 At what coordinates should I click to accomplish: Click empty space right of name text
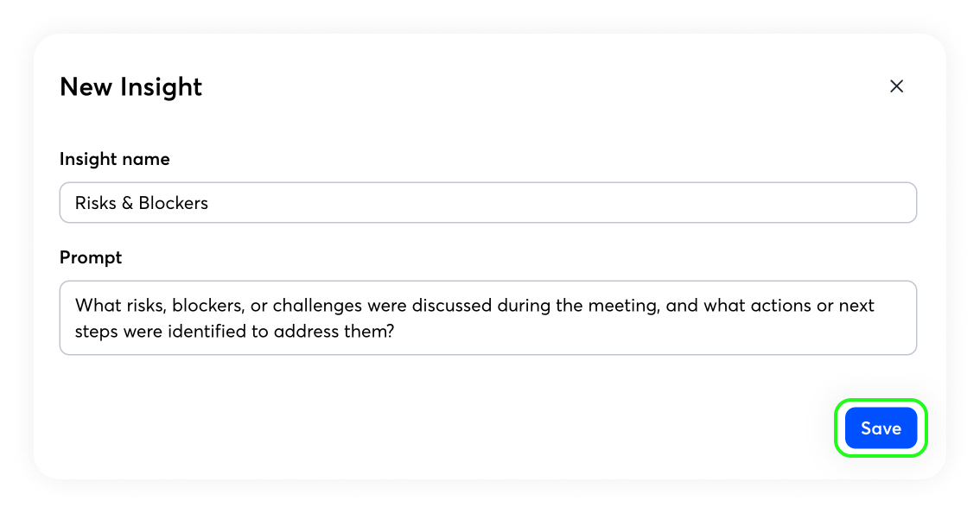(x=562, y=203)
